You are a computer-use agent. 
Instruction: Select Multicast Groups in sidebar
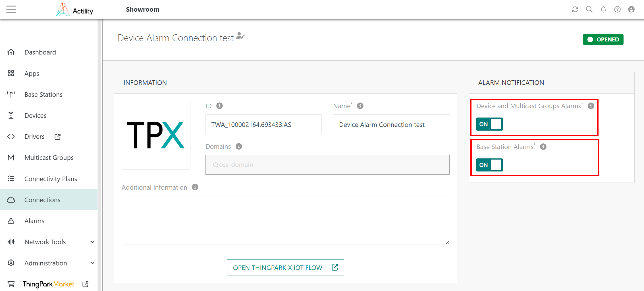tap(49, 158)
